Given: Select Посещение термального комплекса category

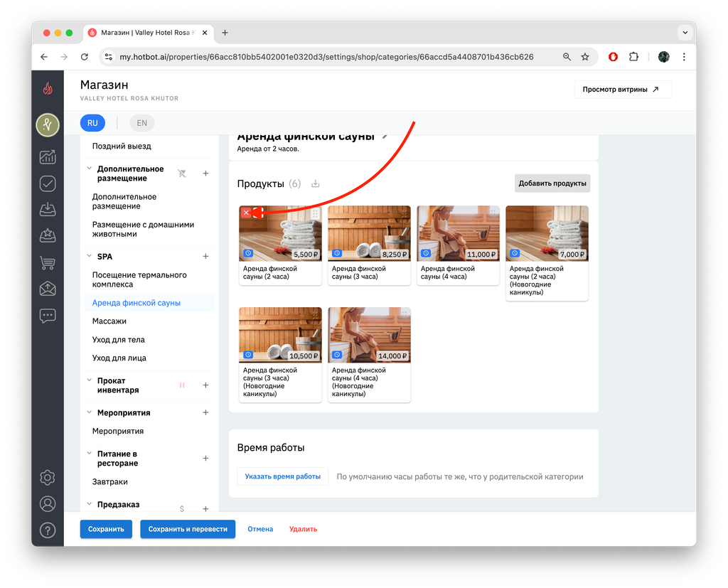Looking at the screenshot, I should 139,279.
